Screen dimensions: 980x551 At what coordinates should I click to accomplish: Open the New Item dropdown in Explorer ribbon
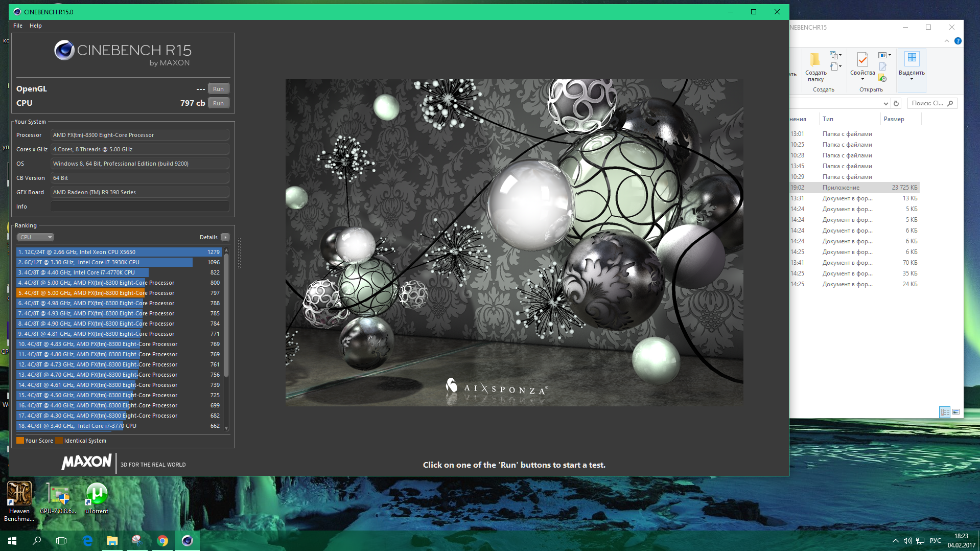835,55
